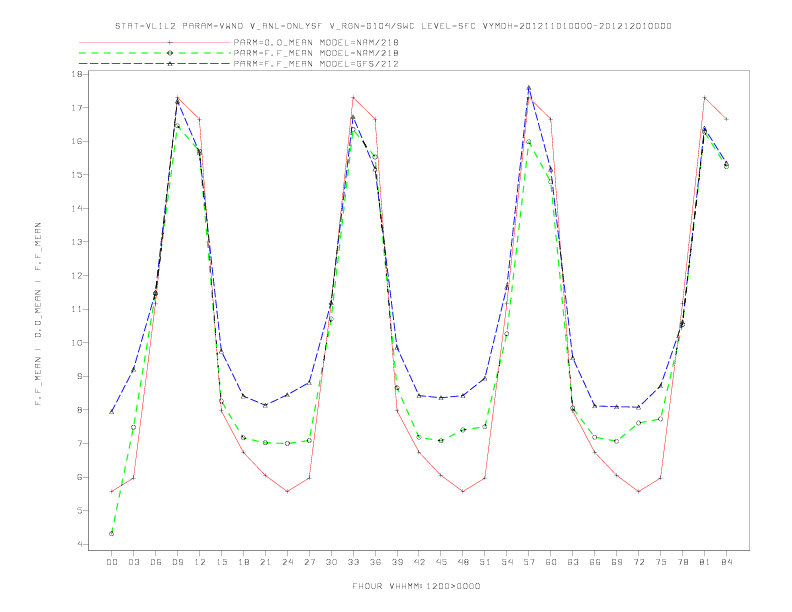This screenshot has height=612, width=792.
Task: Click x-axis forecast hour label 48
Action: 463,562
